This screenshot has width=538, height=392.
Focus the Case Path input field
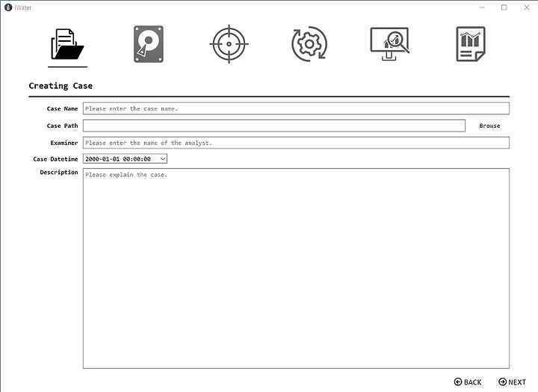pyautogui.click(x=274, y=125)
